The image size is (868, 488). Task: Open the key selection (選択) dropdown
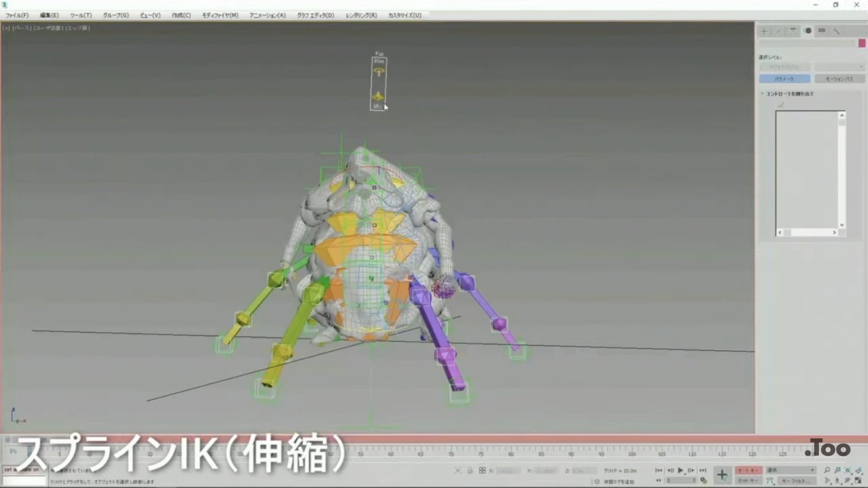(791, 470)
